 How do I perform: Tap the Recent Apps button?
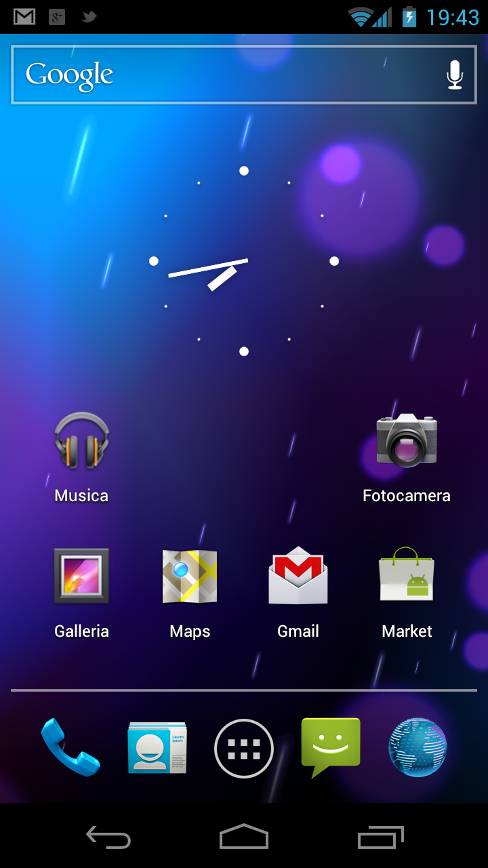[x=380, y=838]
